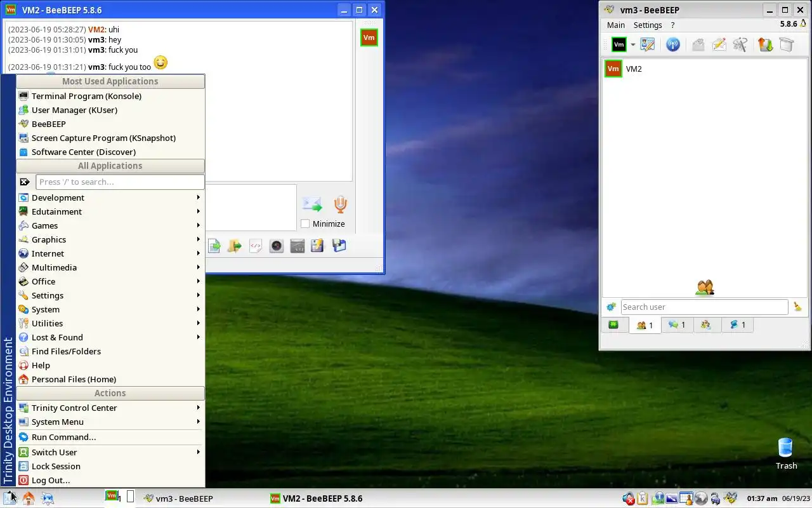The width and height of the screenshot is (812, 508).
Task: Launch Terminal Program (Konsole) from menu
Action: click(x=110, y=96)
